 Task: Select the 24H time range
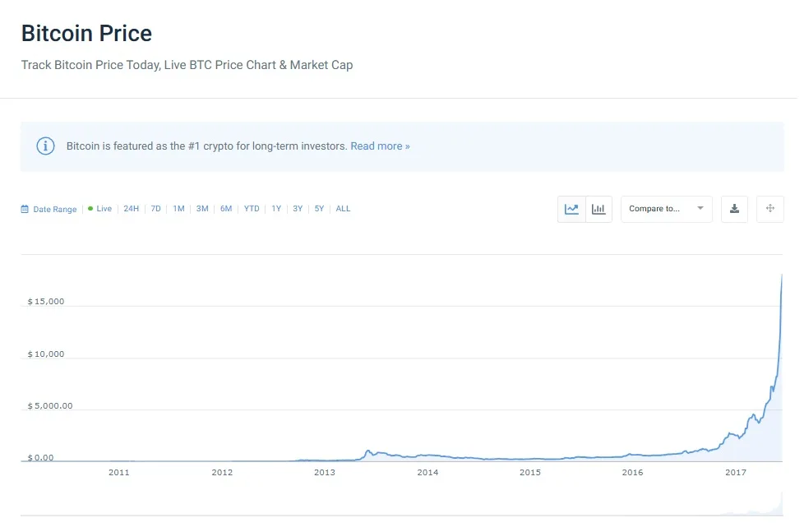(132, 209)
